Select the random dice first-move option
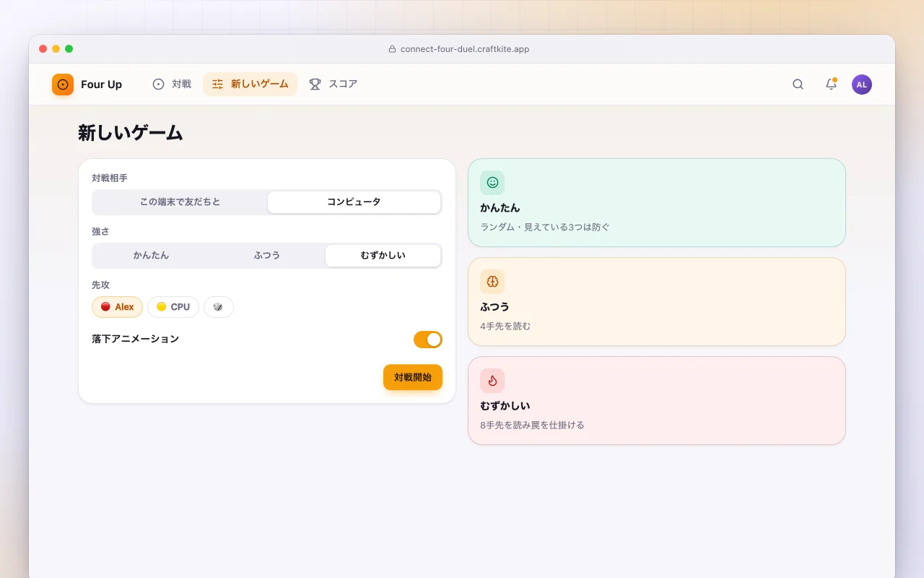 [219, 307]
